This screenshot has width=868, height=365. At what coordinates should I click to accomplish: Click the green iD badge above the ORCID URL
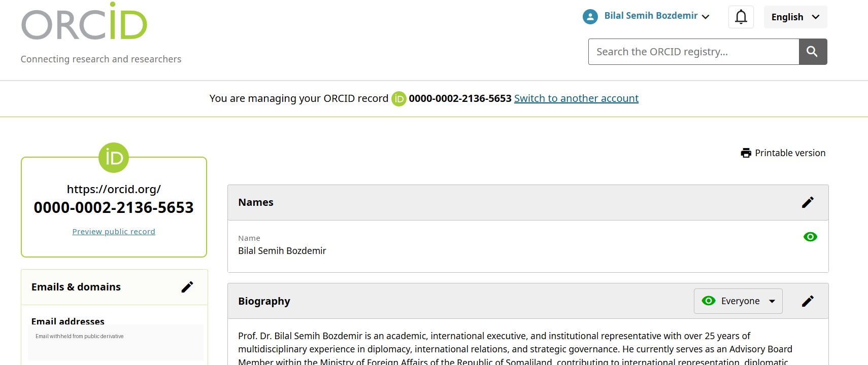114,158
